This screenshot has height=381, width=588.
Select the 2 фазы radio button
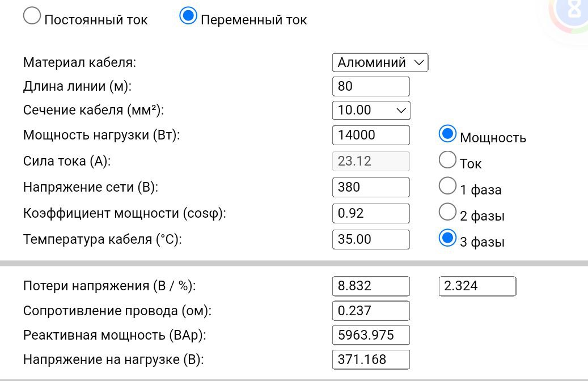click(447, 212)
